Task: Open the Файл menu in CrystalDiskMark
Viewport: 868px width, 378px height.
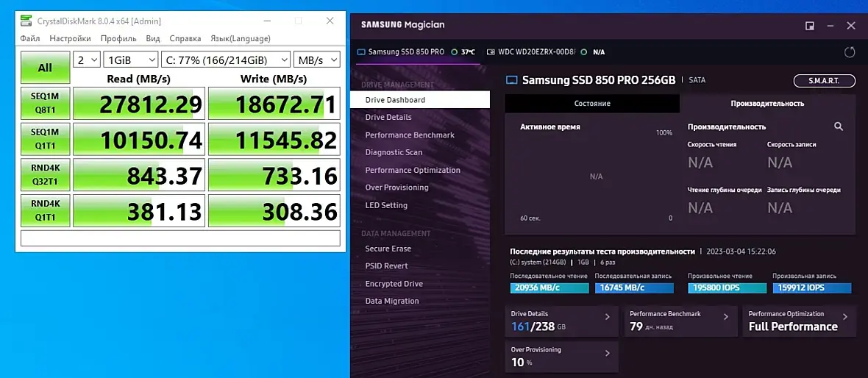Action: (30, 39)
